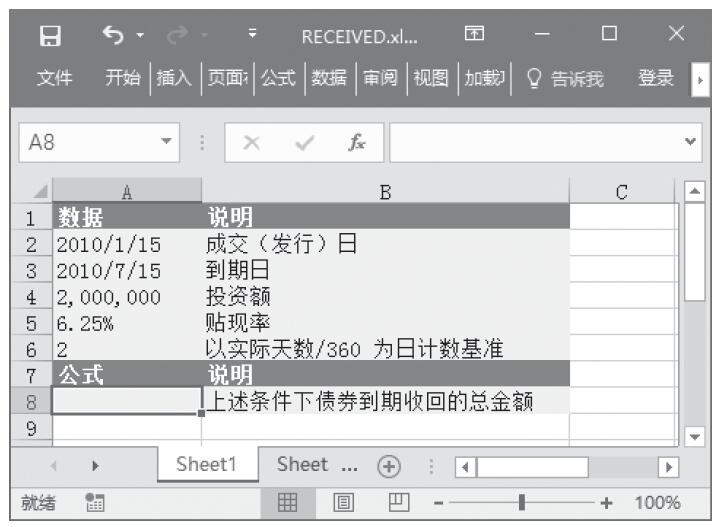Image resolution: width=720 pixels, height=527 pixels.
Task: Click the Undo arrow icon
Action: 113,35
